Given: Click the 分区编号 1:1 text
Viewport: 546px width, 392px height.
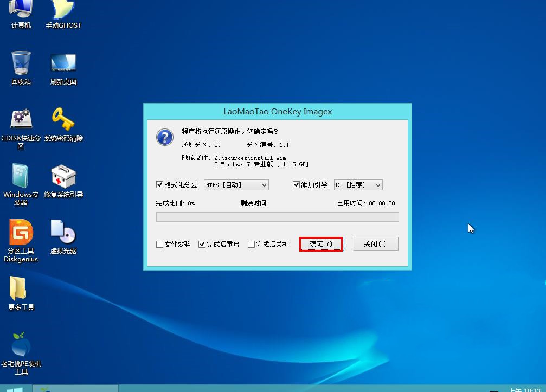Looking at the screenshot, I should [268, 144].
